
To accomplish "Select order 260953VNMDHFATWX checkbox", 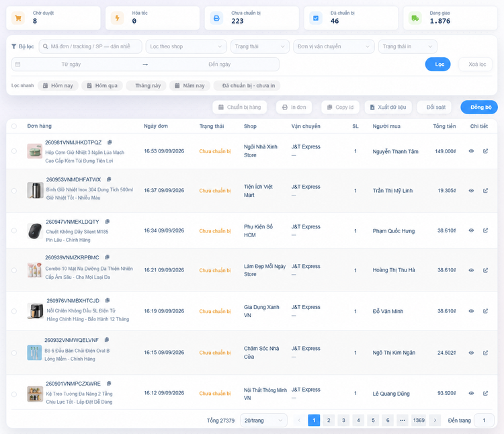I will coord(14,191).
